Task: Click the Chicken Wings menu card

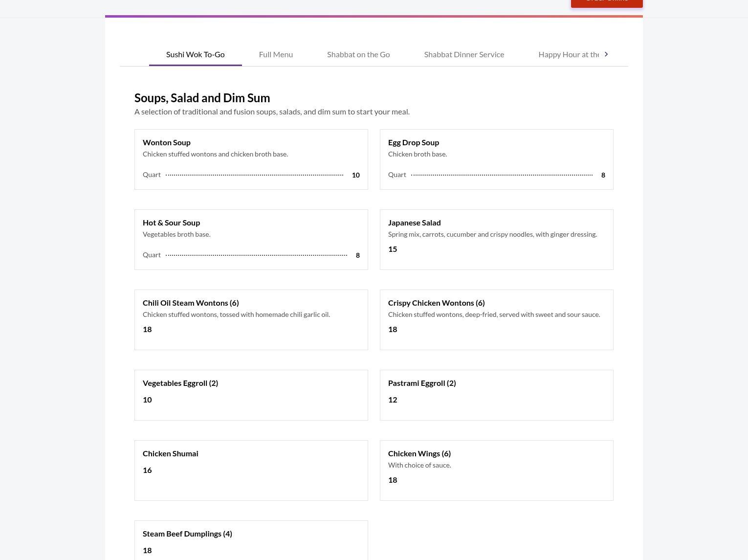Action: click(x=496, y=470)
